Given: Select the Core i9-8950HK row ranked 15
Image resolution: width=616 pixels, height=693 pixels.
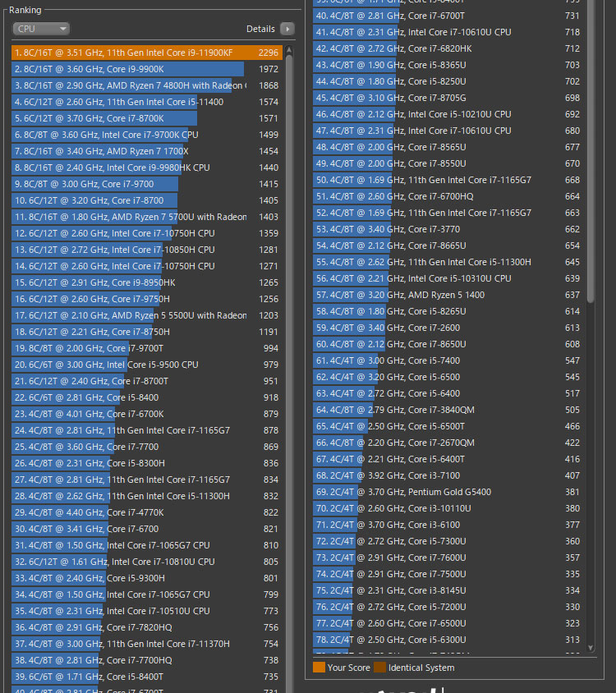Looking at the screenshot, I should tap(147, 282).
